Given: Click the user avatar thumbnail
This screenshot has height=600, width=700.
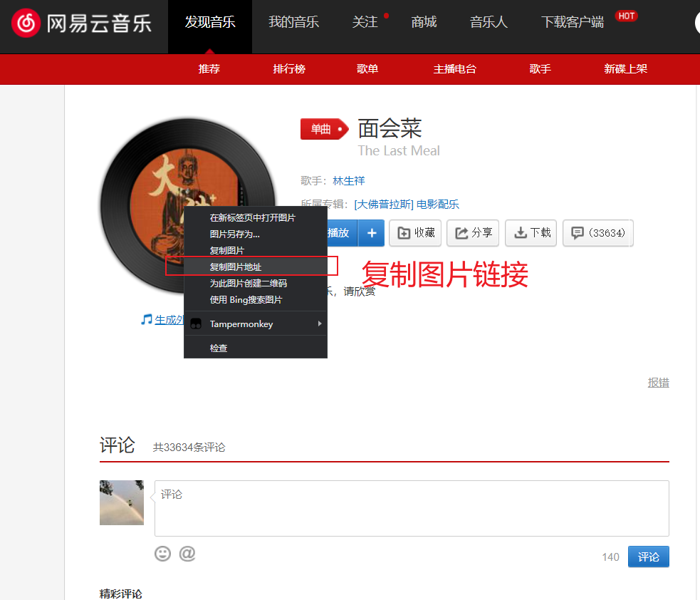Looking at the screenshot, I should (x=122, y=502).
